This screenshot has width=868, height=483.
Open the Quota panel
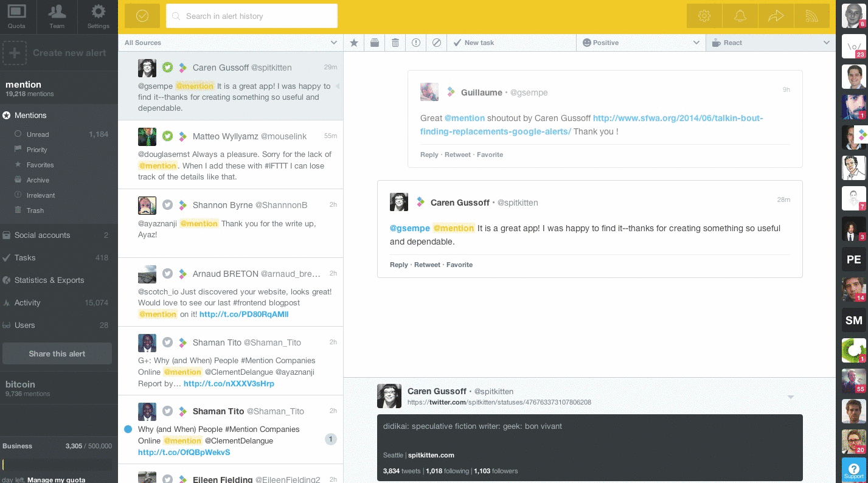pos(16,16)
